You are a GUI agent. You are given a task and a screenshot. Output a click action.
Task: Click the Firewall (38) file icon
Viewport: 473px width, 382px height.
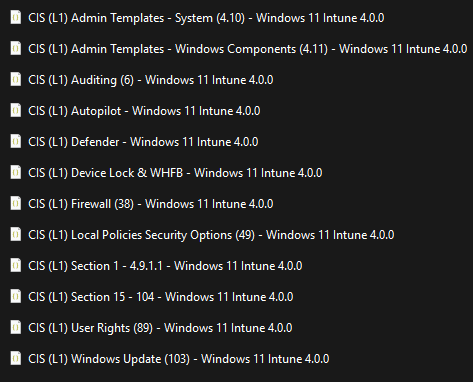click(15, 204)
